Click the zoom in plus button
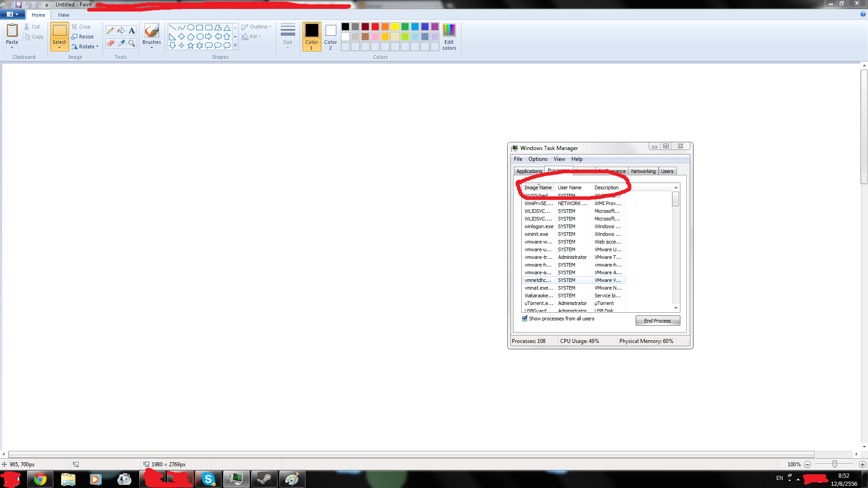The width and height of the screenshot is (868, 488). point(862,465)
